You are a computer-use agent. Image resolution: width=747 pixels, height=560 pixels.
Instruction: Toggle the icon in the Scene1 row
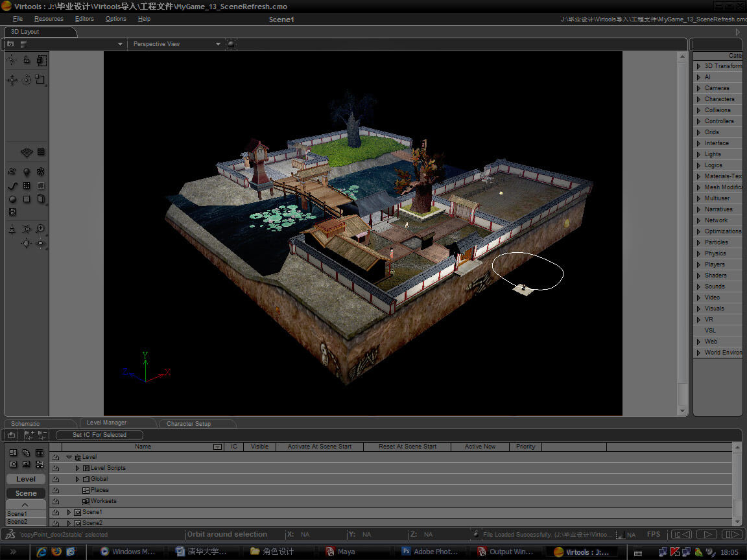pos(56,513)
